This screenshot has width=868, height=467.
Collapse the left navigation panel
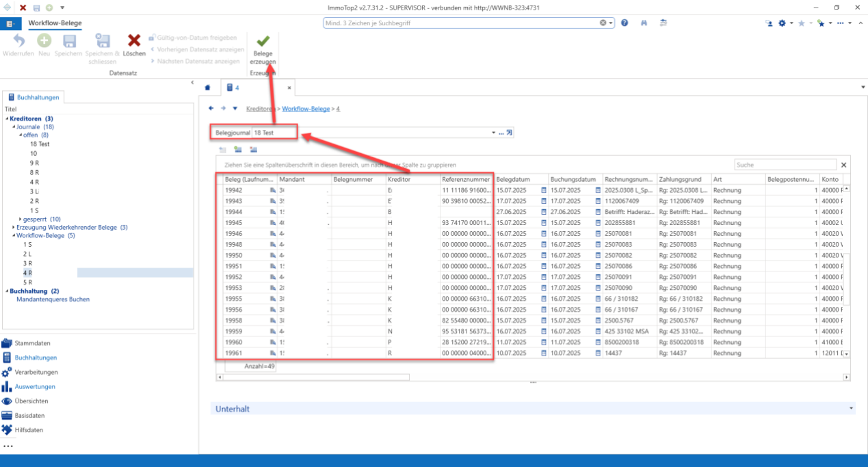(192, 83)
